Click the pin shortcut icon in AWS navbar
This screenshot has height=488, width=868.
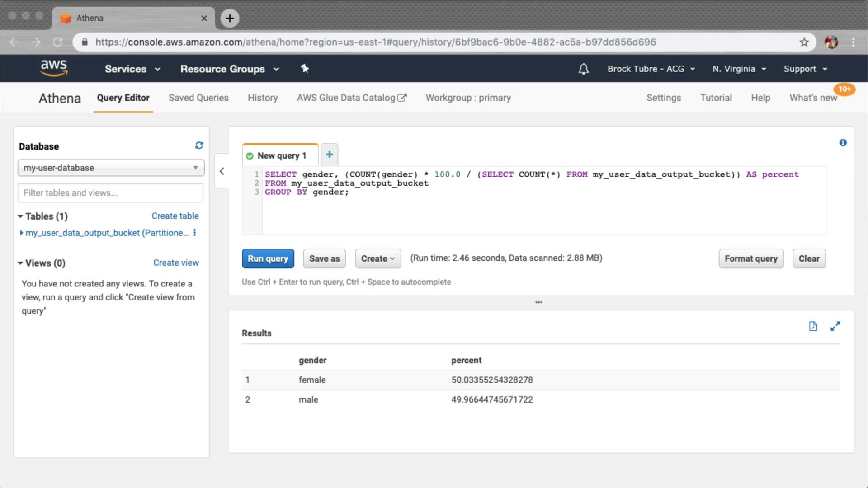click(x=305, y=69)
